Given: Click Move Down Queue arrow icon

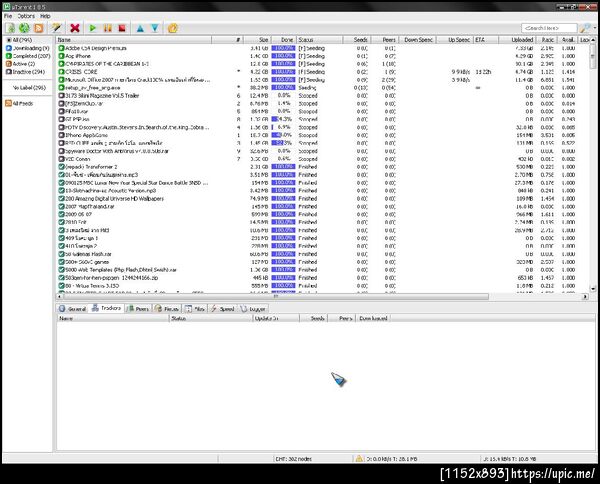Looking at the screenshot, I should coord(155,28).
